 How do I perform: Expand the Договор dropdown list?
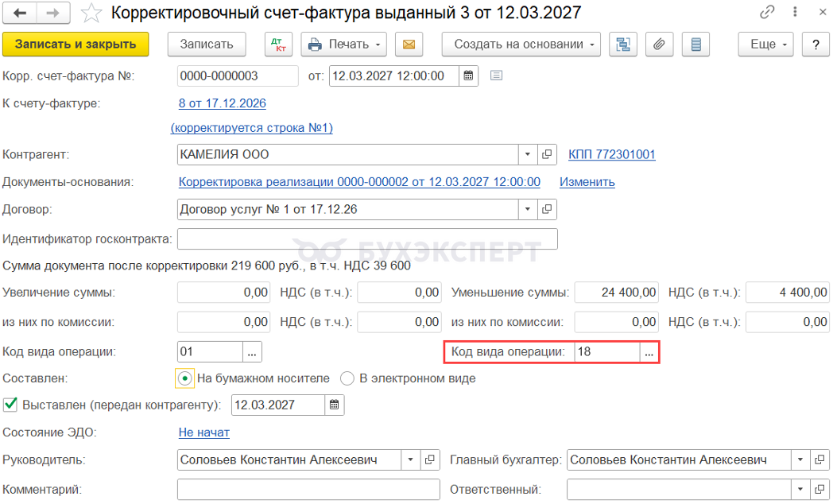[528, 209]
